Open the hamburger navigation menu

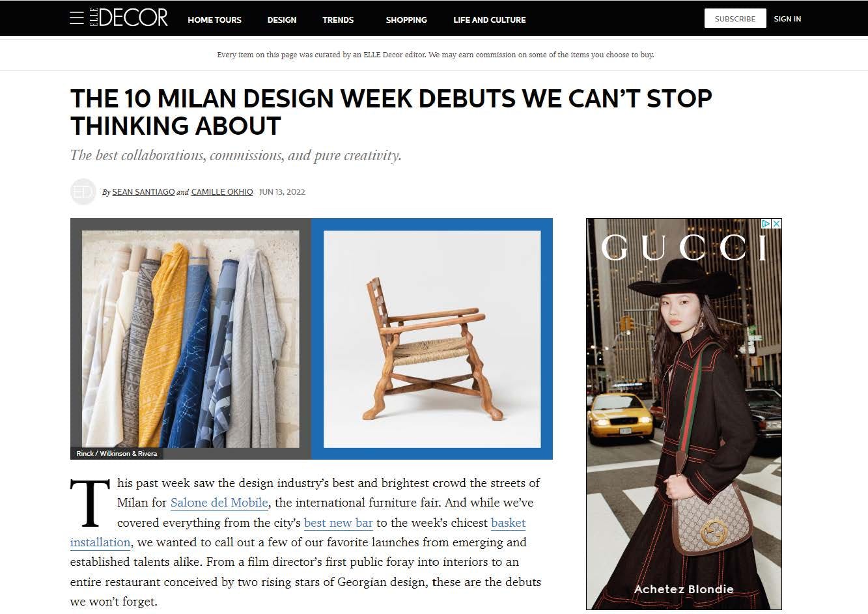(x=76, y=18)
